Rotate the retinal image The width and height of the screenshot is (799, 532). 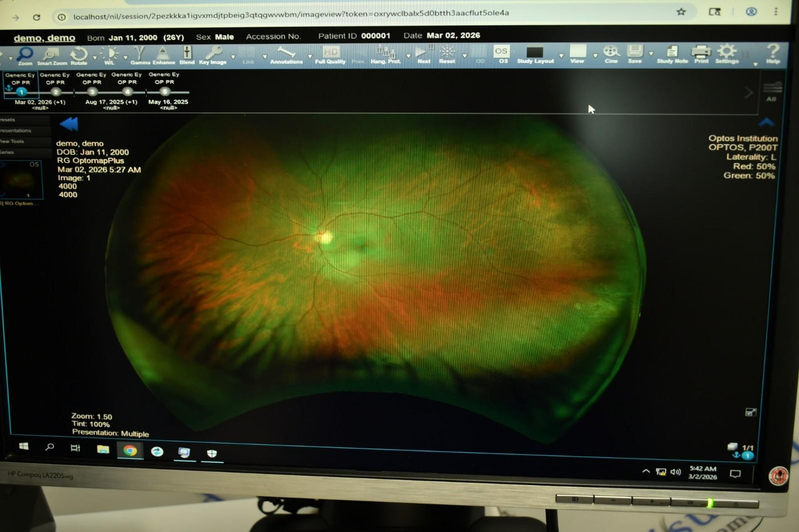tap(79, 56)
